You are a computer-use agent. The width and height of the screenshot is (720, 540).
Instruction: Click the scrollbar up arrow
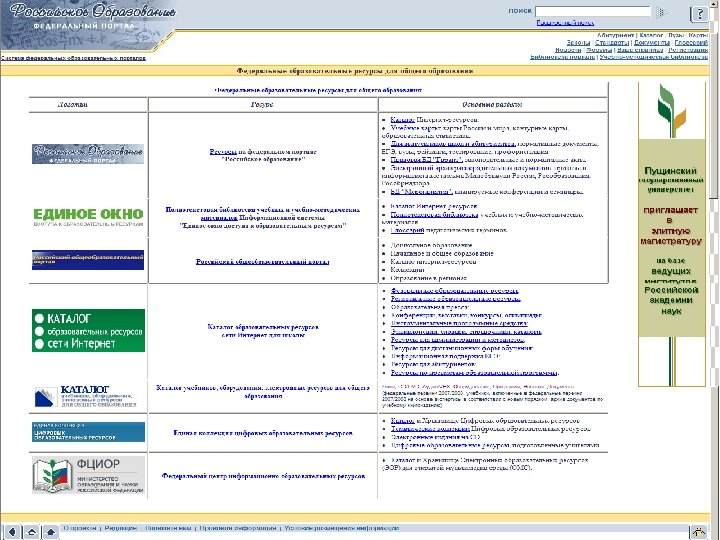[714, 4]
